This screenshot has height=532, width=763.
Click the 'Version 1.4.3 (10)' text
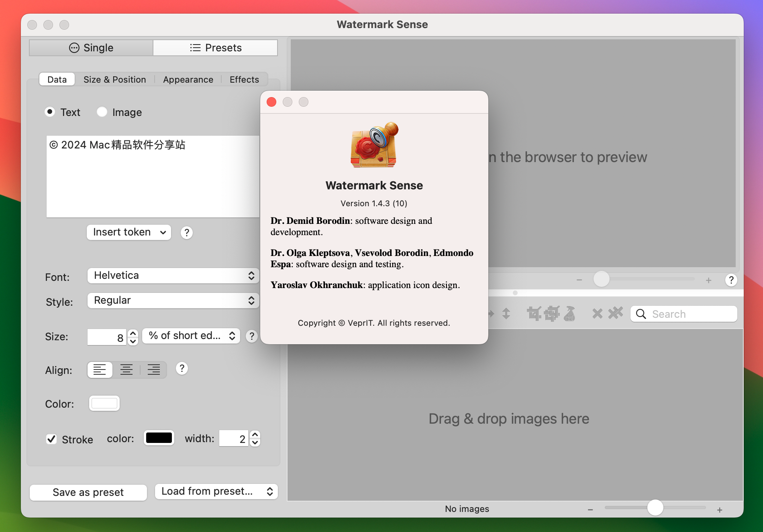(374, 203)
